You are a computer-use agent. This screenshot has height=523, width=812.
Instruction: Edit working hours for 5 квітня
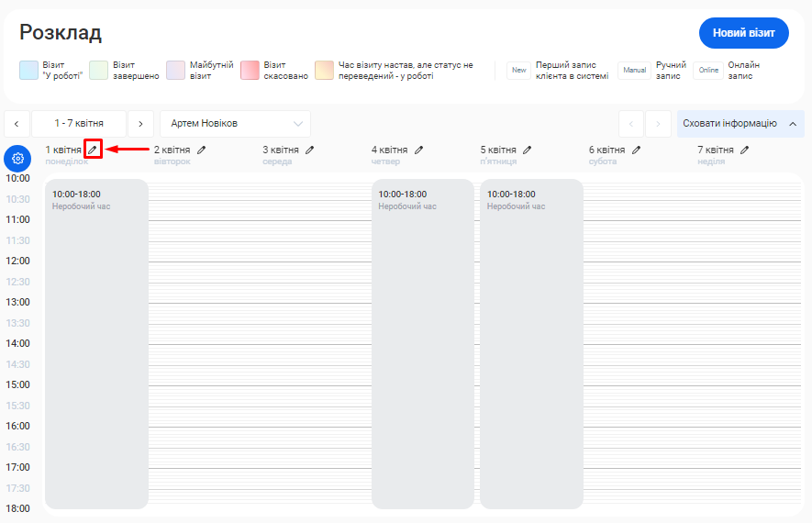(x=528, y=150)
